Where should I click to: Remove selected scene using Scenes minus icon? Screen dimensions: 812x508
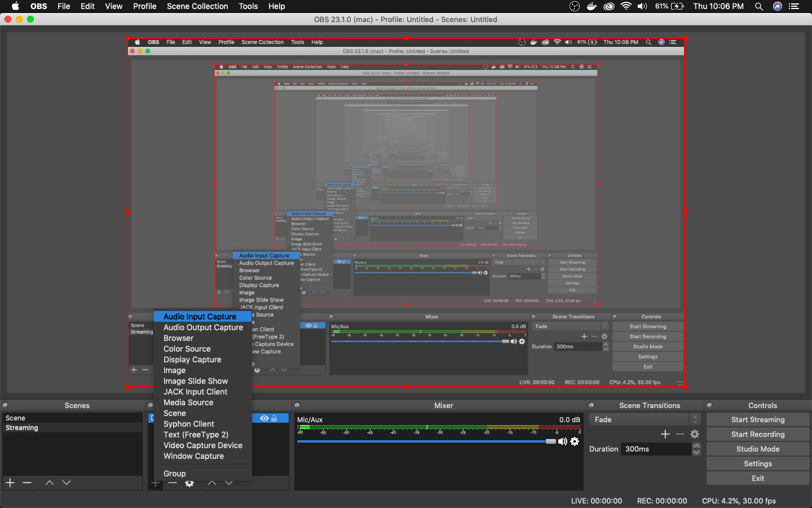click(x=27, y=483)
